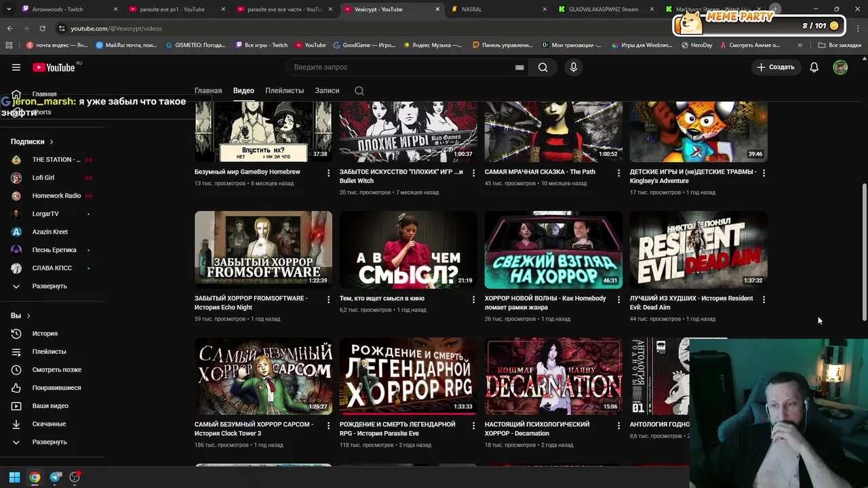Open Понравившиеся in sidebar
The image size is (868, 488).
click(56, 388)
